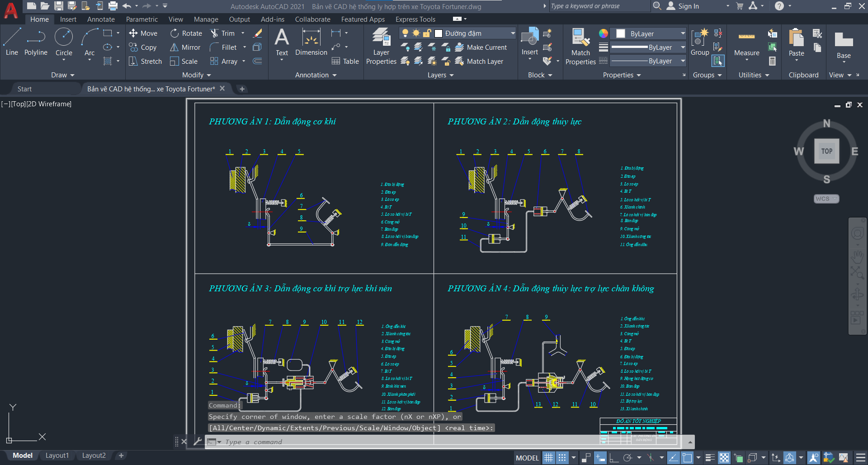
Task: Select the Circle tool
Action: [x=64, y=42]
